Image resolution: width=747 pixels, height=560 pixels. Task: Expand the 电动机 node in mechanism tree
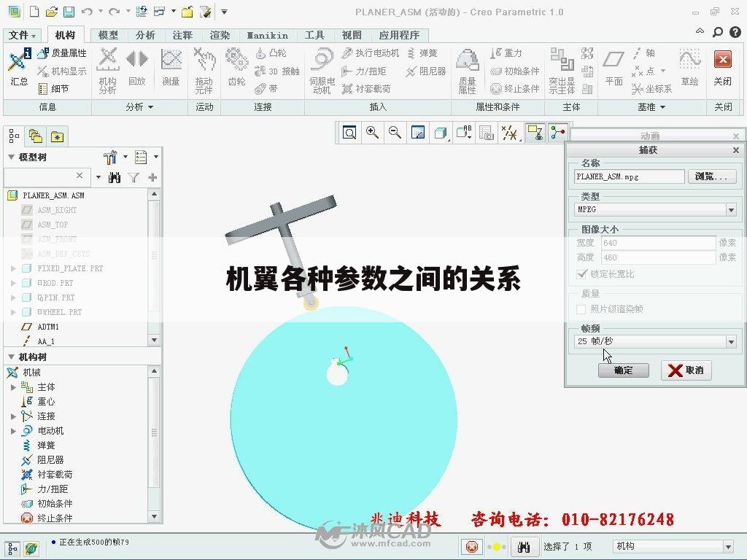pyautogui.click(x=13, y=431)
